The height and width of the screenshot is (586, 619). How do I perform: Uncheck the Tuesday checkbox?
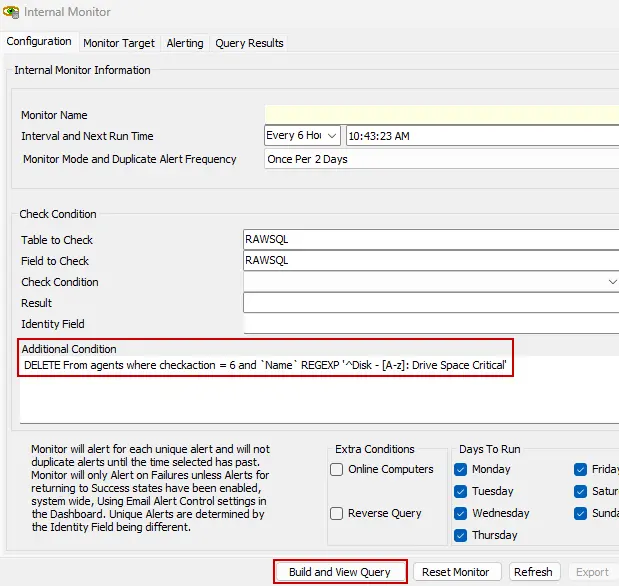(460, 492)
